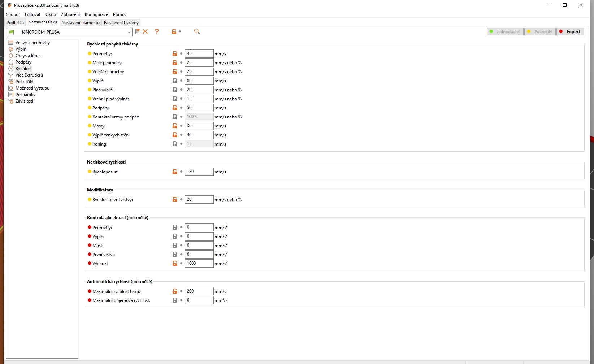Click the lock icon for Rychloposun
Image resolution: width=594 pixels, height=364 pixels.
tap(175, 172)
